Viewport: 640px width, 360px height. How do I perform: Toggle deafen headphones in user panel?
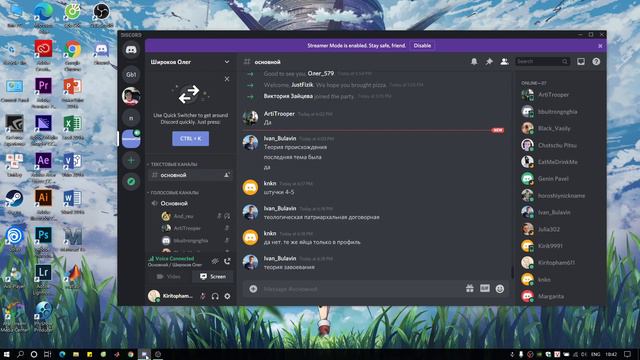click(215, 296)
